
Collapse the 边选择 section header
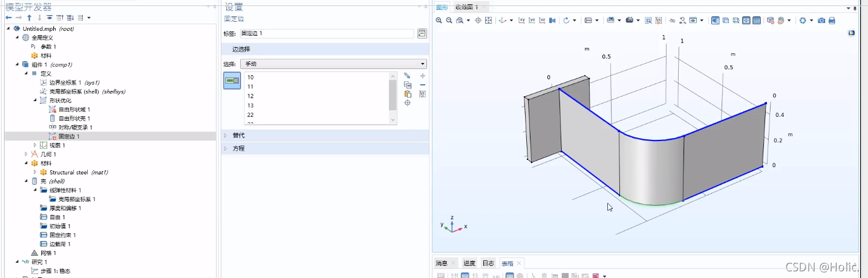pyautogui.click(x=325, y=49)
